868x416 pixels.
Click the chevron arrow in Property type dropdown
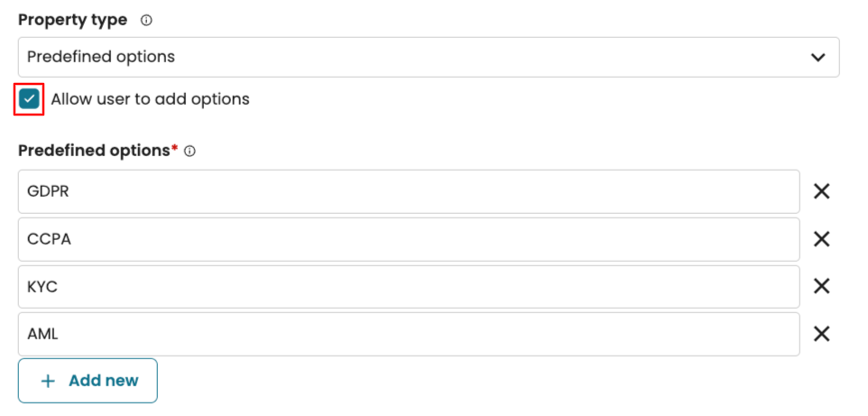818,57
